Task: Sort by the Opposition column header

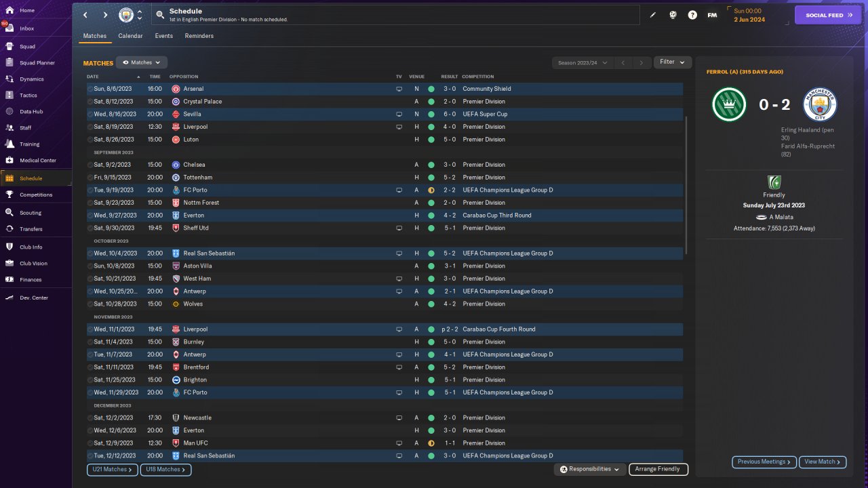Action: click(184, 77)
